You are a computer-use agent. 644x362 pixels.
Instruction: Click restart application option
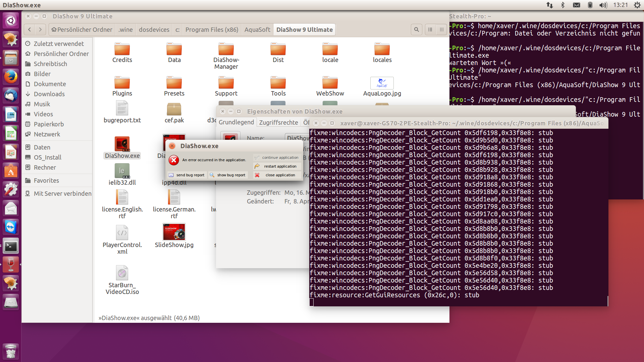coord(277,166)
